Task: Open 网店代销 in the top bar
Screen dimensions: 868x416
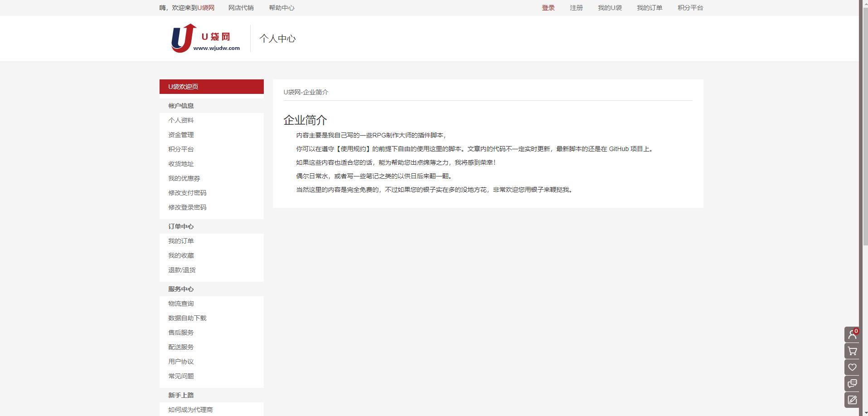Action: tap(241, 8)
